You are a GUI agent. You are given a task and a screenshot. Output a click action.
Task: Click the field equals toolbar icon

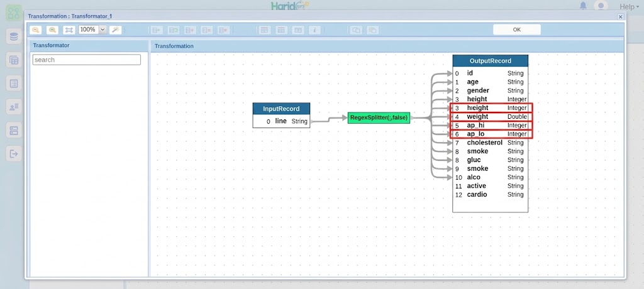coord(206,30)
